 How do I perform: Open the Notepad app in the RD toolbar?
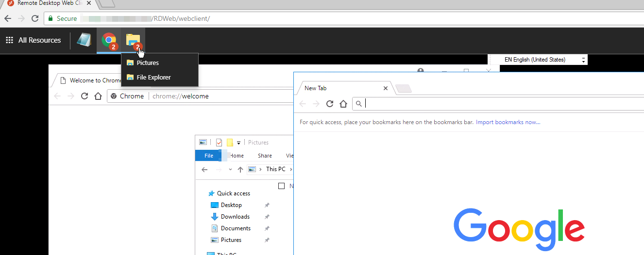[84, 41]
